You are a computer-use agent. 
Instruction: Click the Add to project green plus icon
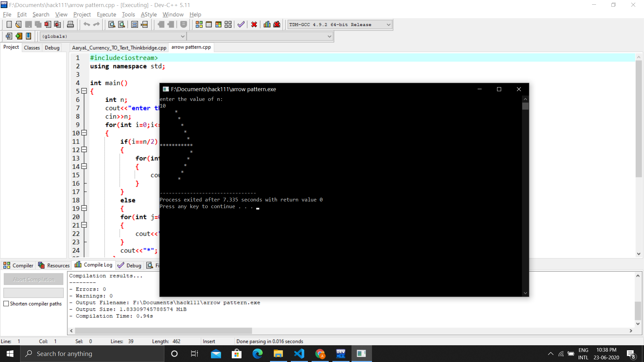tap(19, 36)
